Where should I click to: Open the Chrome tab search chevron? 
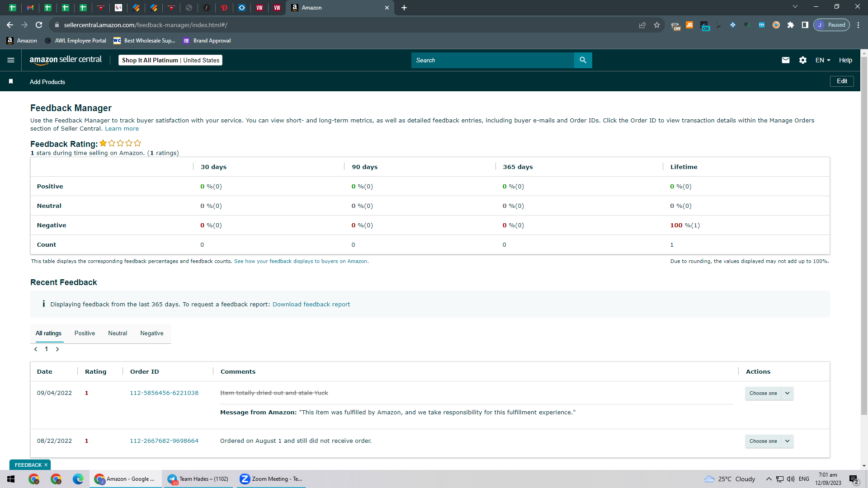(795, 7)
